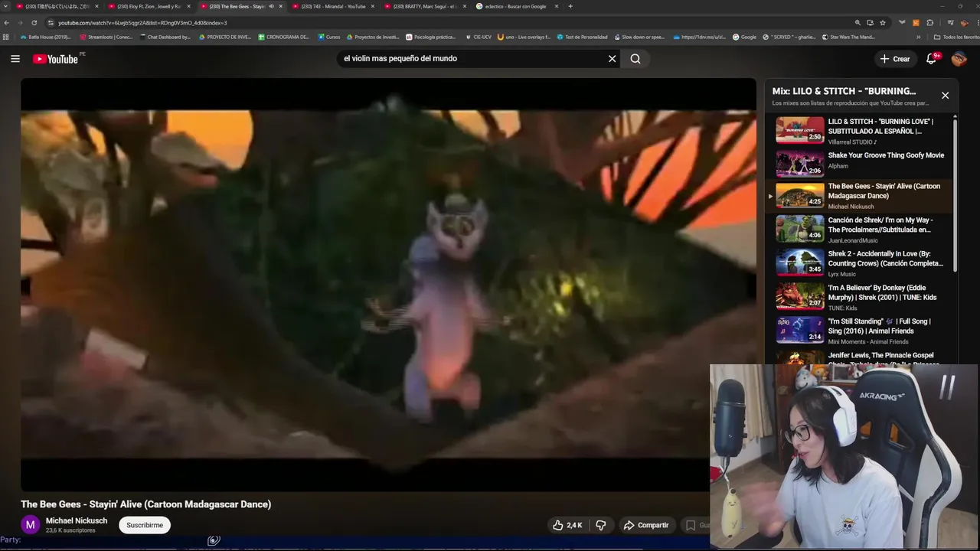The image size is (980, 551).
Task: Like the Stayin' Alive video
Action: 567,525
